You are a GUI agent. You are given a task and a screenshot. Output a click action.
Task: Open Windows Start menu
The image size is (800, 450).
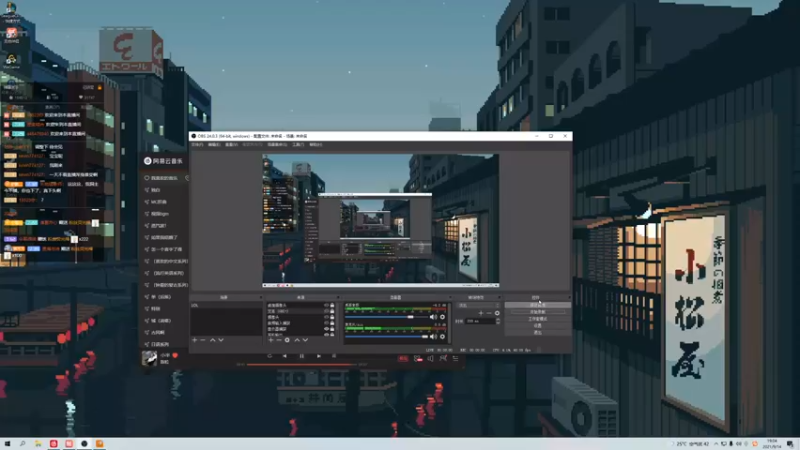click(7, 444)
